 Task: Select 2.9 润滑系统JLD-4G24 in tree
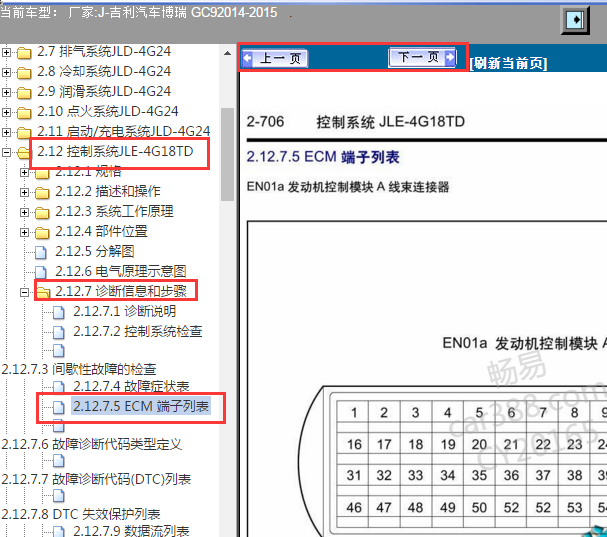pos(104,92)
